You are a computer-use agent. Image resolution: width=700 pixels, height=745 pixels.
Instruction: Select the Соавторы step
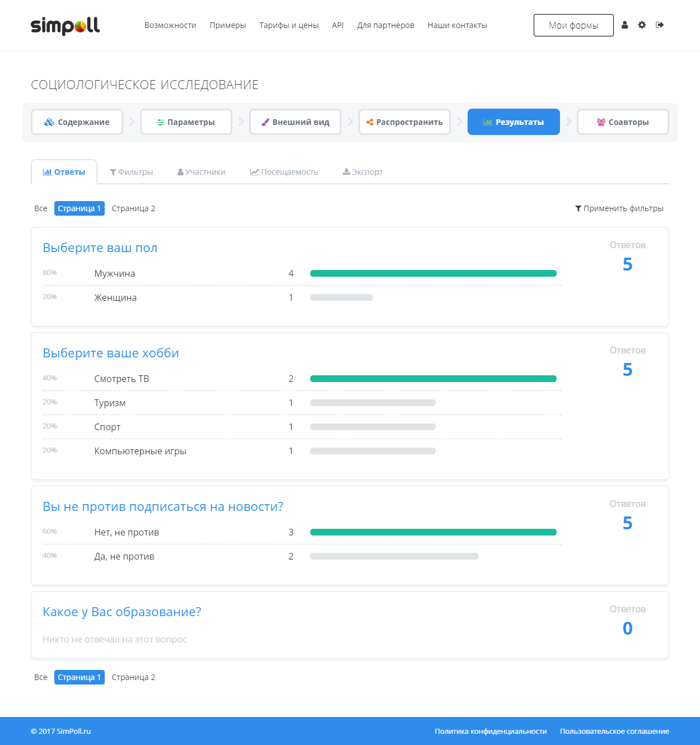click(x=623, y=122)
